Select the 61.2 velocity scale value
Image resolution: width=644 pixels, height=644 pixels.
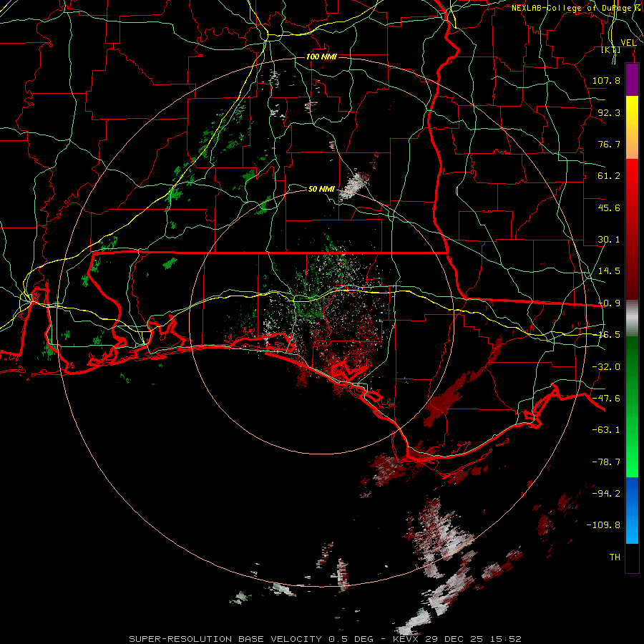click(x=609, y=176)
